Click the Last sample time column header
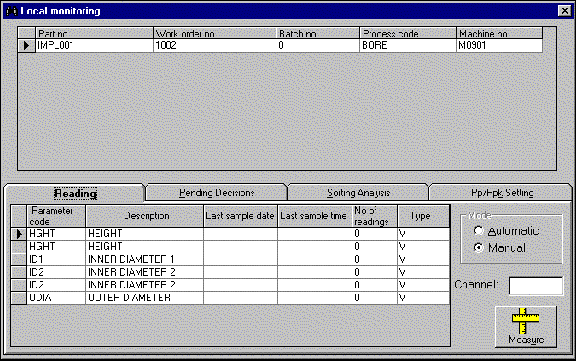Image resolution: width=576 pixels, height=361 pixels. coord(314,216)
